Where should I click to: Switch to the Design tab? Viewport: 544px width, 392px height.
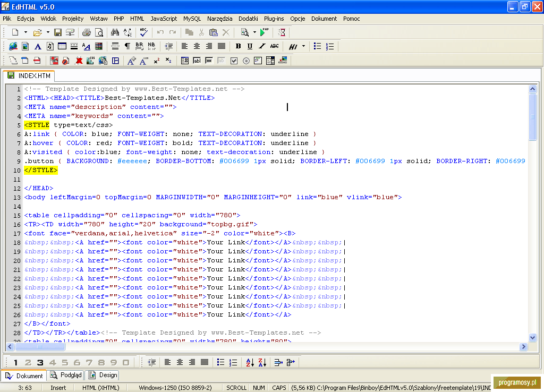click(103, 376)
